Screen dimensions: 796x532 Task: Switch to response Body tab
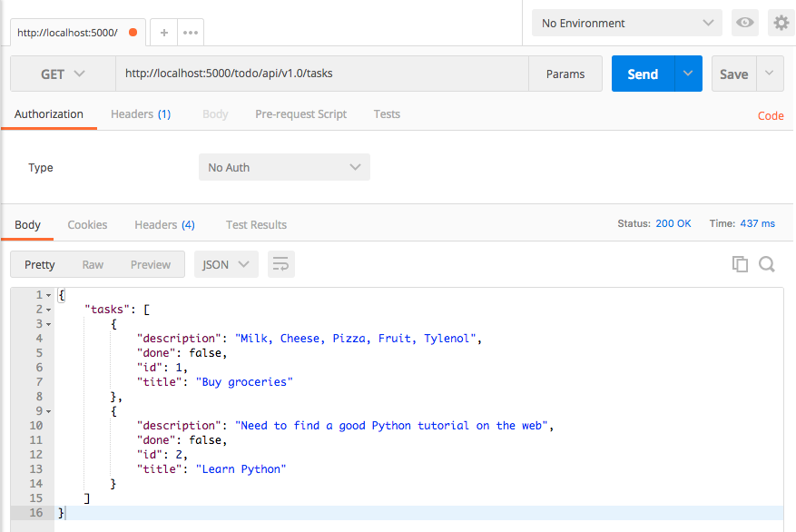tap(27, 225)
